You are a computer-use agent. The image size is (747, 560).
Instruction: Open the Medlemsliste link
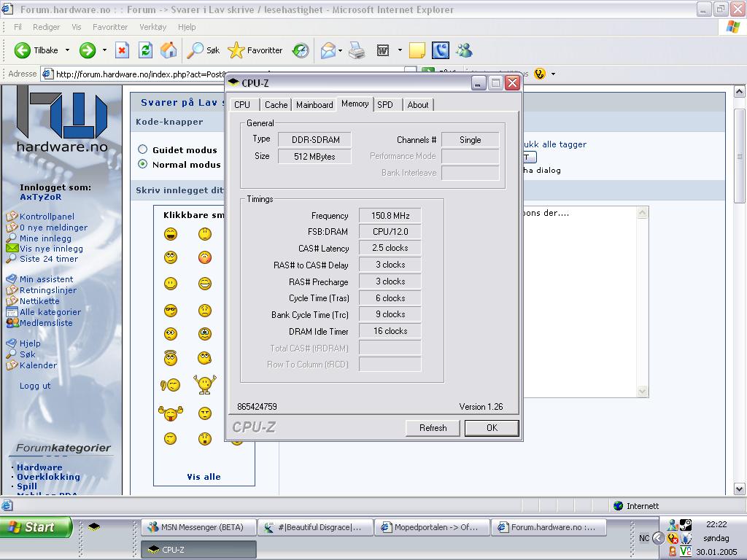tap(46, 323)
